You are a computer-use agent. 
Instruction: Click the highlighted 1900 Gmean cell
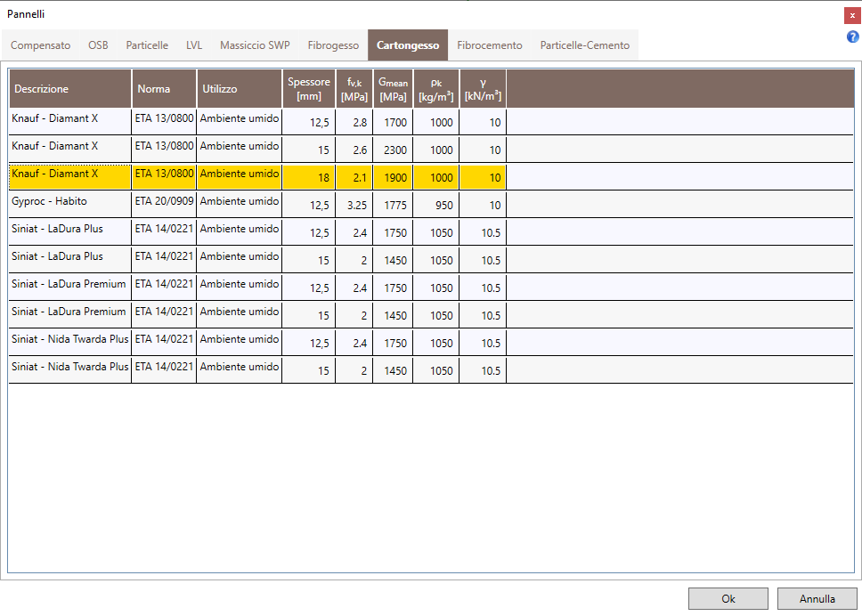pos(393,177)
